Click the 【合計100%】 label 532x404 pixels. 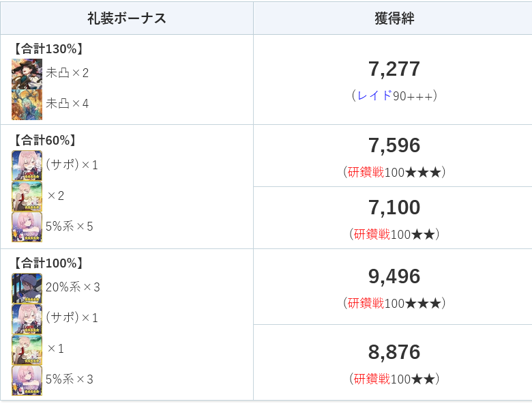48,263
